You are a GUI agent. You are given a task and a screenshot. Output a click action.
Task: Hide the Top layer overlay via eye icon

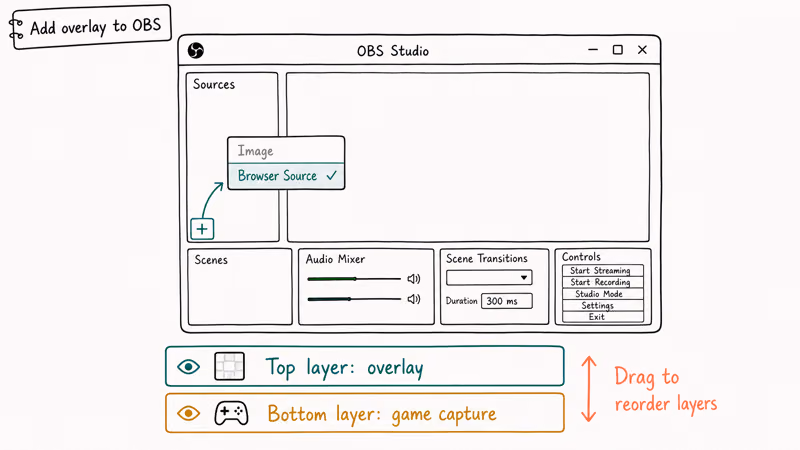188,366
